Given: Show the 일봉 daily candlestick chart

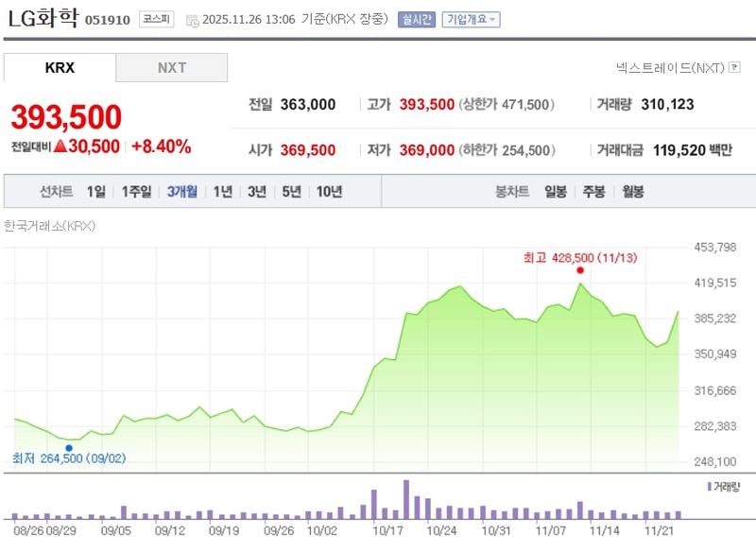Looking at the screenshot, I should click(556, 191).
